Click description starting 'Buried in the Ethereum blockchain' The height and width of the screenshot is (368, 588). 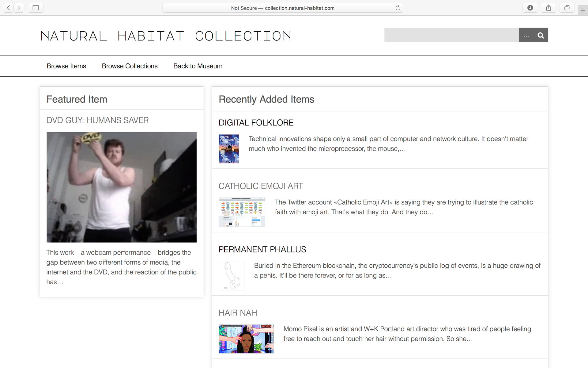tap(397, 270)
